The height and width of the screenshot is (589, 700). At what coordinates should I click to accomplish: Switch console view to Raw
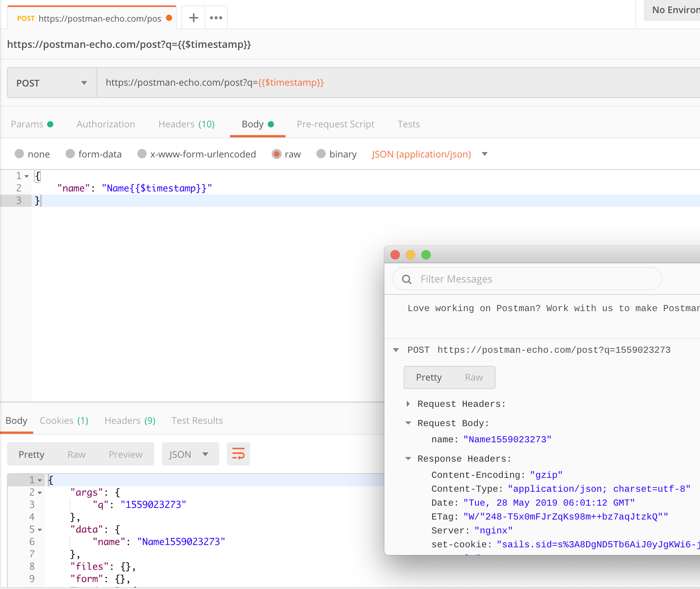click(473, 377)
